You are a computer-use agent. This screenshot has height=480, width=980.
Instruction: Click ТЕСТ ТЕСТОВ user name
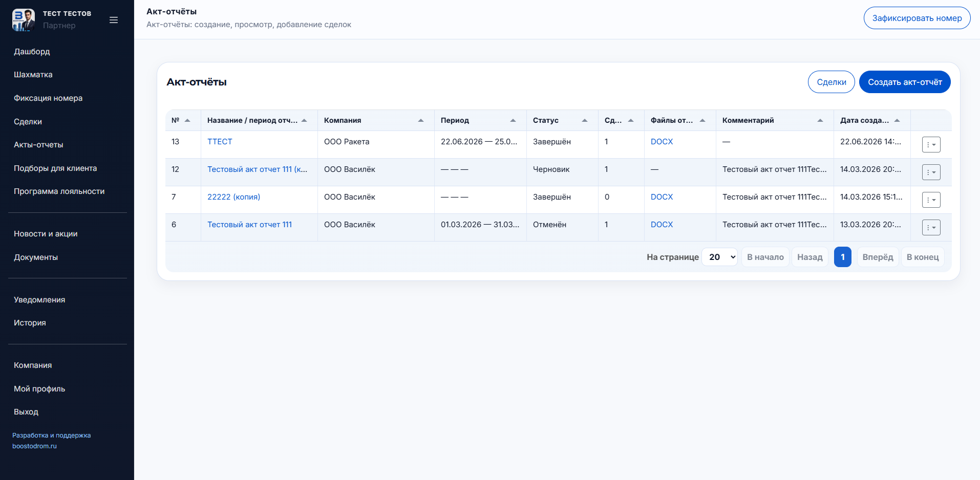pyautogui.click(x=67, y=14)
